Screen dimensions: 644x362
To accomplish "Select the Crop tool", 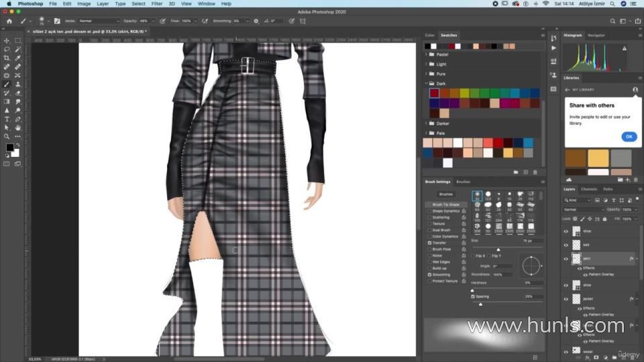I will click(7, 58).
